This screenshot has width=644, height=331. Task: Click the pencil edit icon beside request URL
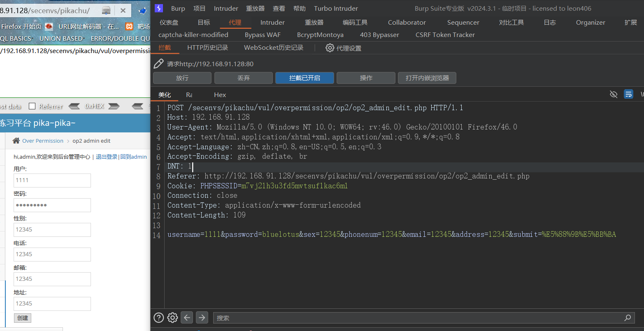158,64
